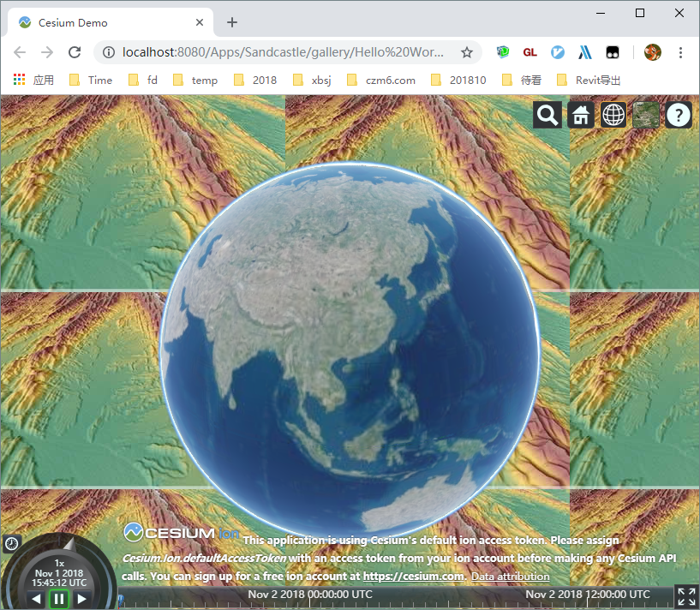Click the localhost address bar
This screenshot has height=610, width=700.
tap(283, 52)
